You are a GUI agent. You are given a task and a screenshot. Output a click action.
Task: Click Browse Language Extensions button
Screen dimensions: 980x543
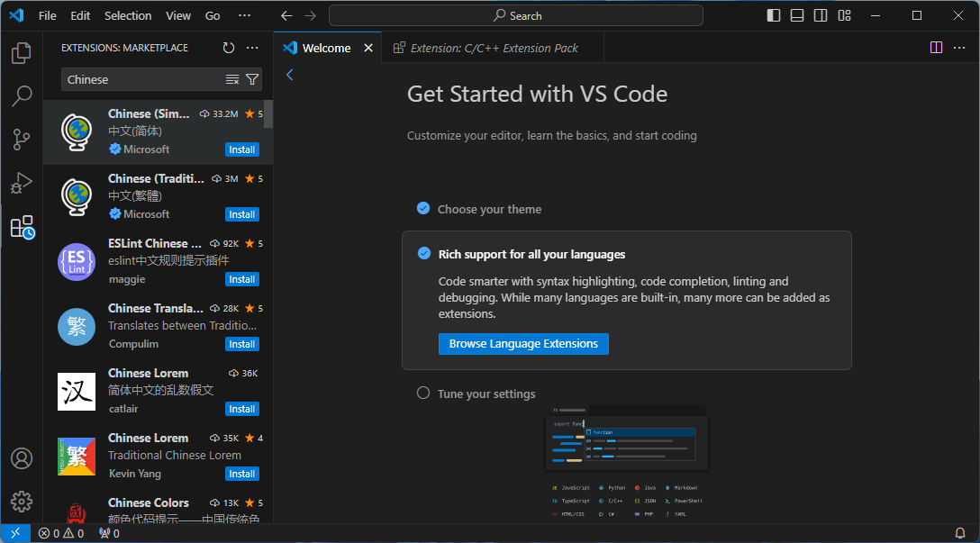point(523,344)
